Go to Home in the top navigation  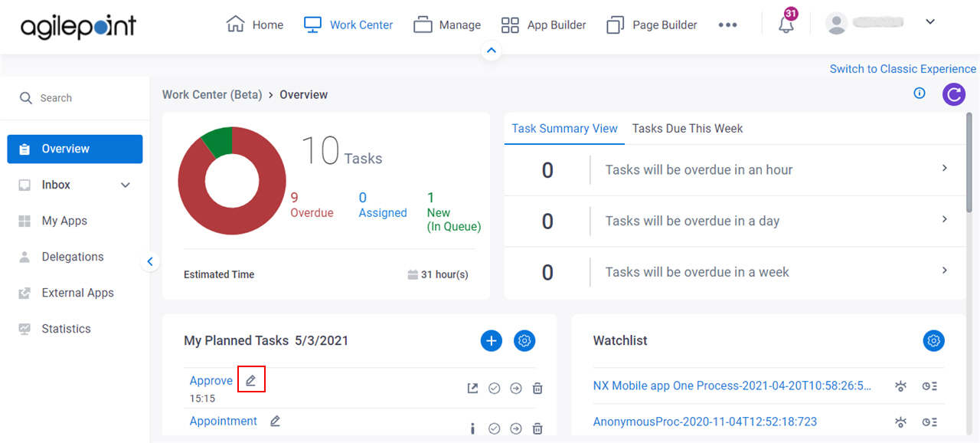click(255, 25)
